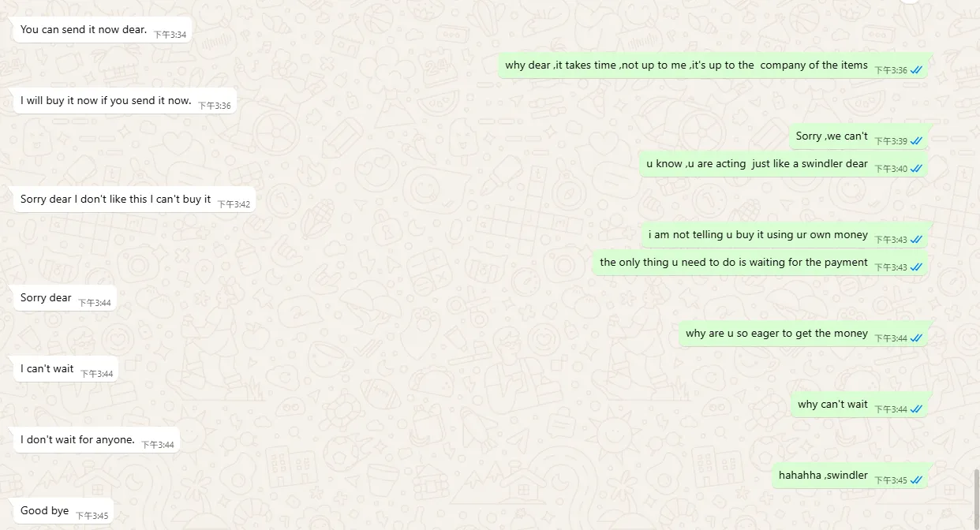Click the 'Good bye' message bubble

point(63,511)
